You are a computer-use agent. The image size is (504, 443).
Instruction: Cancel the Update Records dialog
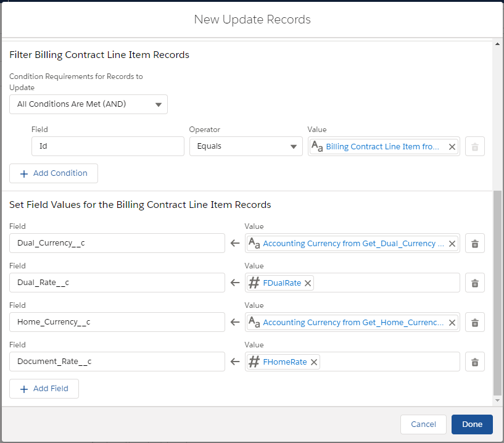click(x=423, y=424)
